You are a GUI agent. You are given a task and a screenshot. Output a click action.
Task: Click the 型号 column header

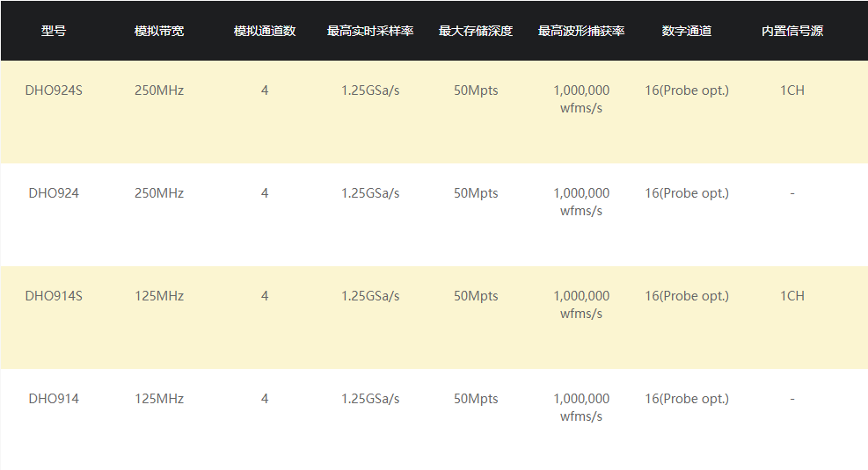[54, 31]
